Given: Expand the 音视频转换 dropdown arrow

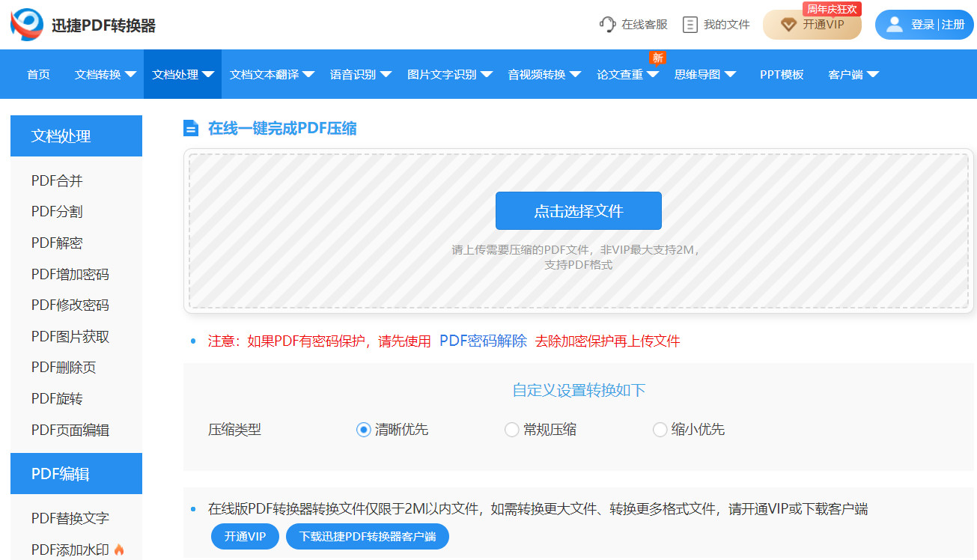Looking at the screenshot, I should (x=575, y=75).
